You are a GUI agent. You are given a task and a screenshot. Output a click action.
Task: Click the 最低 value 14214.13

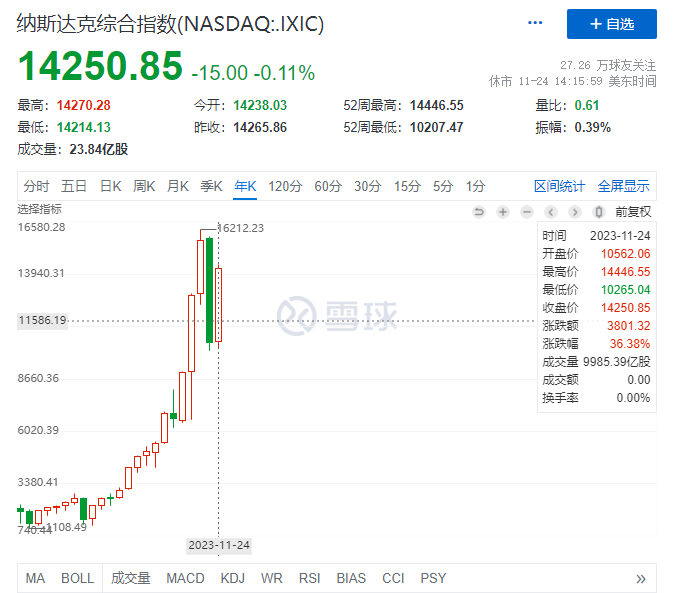pyautogui.click(x=83, y=128)
